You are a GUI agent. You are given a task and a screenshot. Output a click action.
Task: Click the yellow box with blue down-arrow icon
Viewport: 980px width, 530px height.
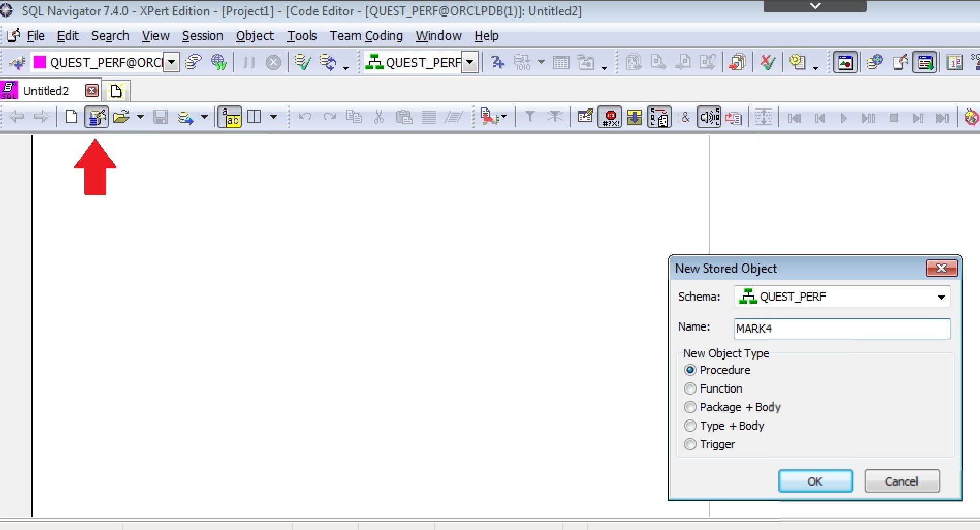[634, 117]
